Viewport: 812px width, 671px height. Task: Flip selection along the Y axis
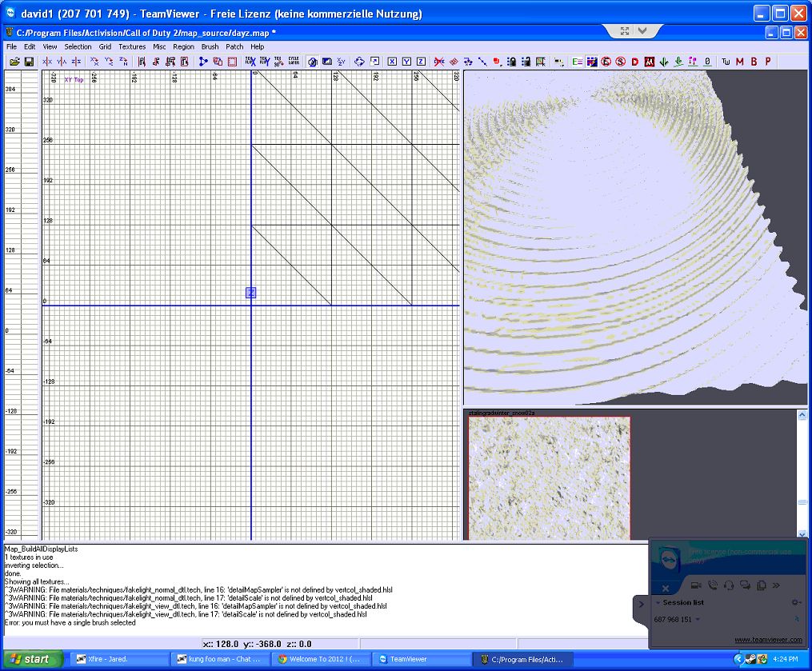62,62
